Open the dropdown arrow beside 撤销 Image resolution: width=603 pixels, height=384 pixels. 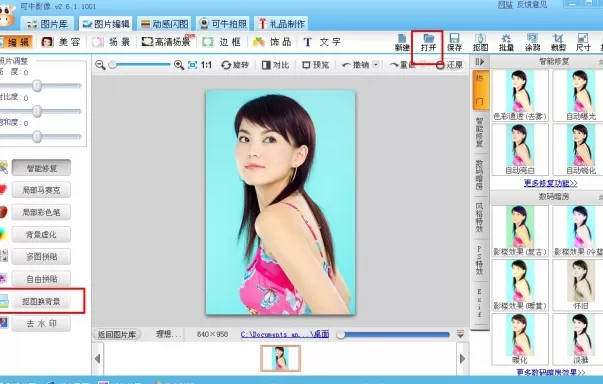(x=376, y=65)
